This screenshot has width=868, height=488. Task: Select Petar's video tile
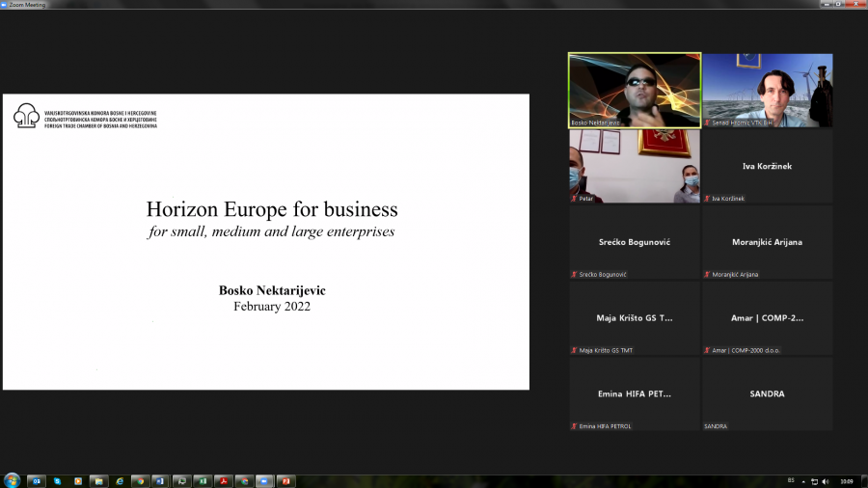point(635,166)
